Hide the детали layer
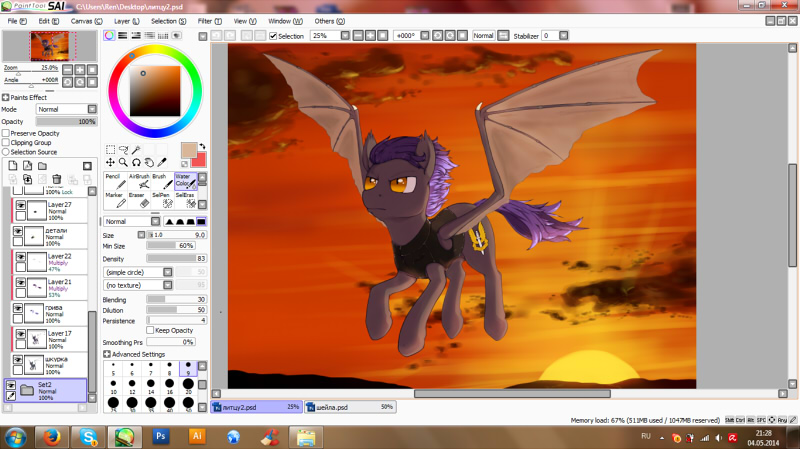Screen dimensions: 800x449 [x=18, y=231]
